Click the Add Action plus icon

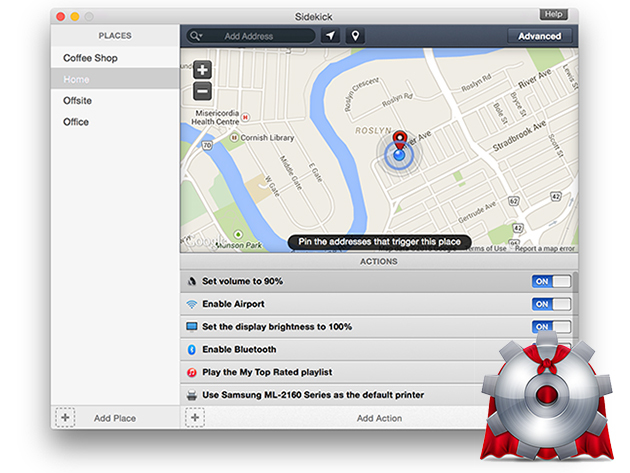point(195,418)
